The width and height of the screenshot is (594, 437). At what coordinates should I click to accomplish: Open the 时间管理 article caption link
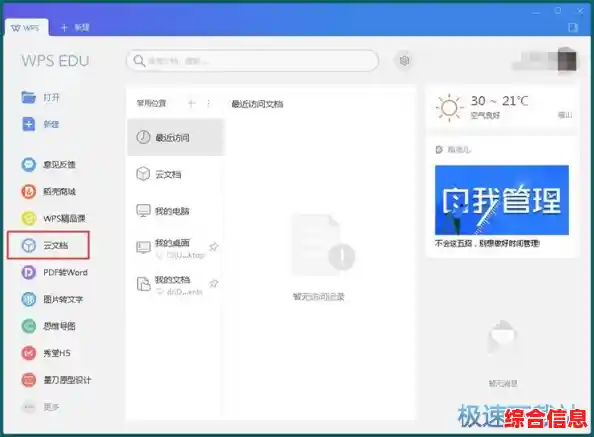[488, 243]
